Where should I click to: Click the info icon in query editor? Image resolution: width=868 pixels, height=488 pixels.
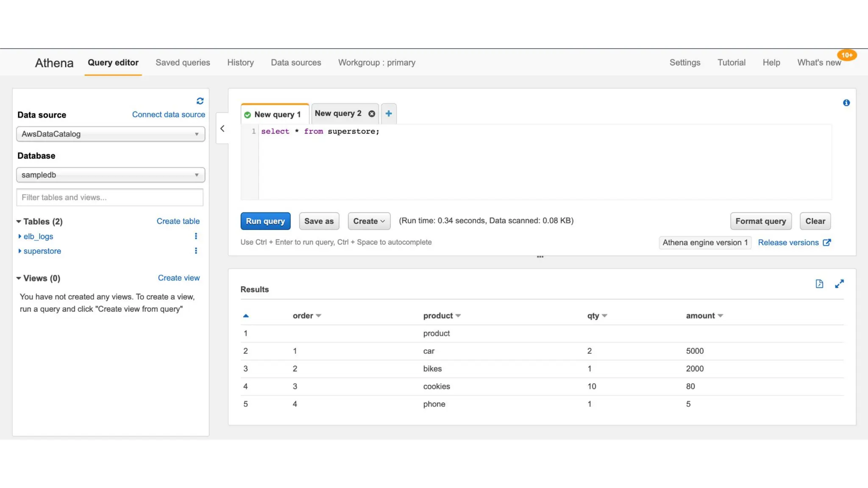click(846, 103)
